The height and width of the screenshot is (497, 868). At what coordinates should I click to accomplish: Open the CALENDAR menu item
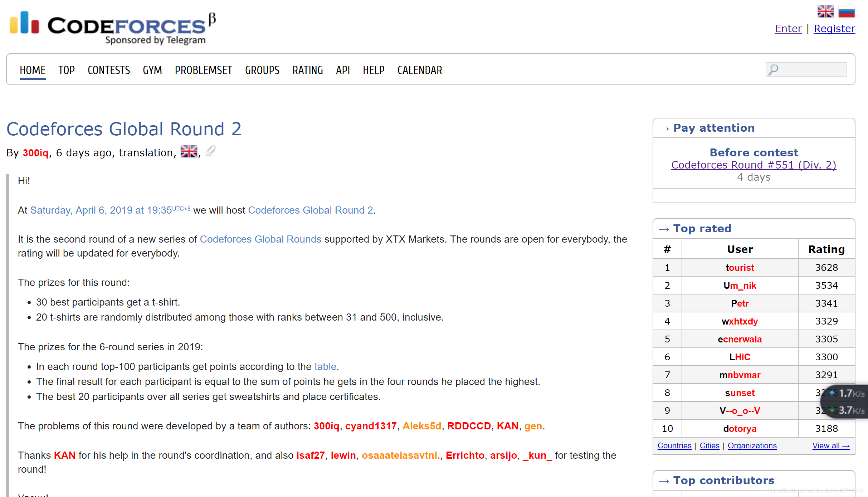(420, 70)
